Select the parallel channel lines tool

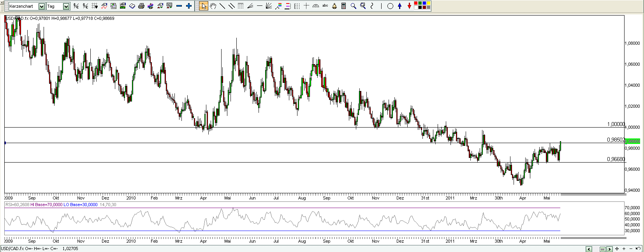[231, 6]
